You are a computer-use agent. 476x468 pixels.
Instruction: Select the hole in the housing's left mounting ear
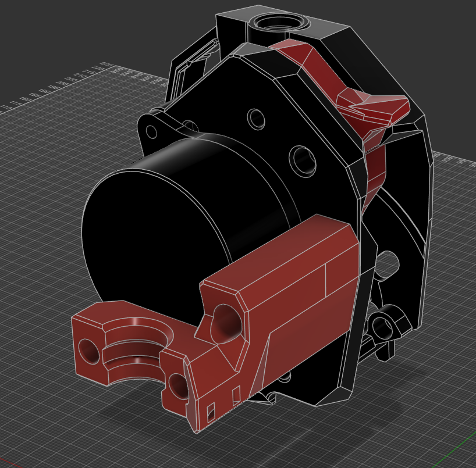tap(151, 132)
